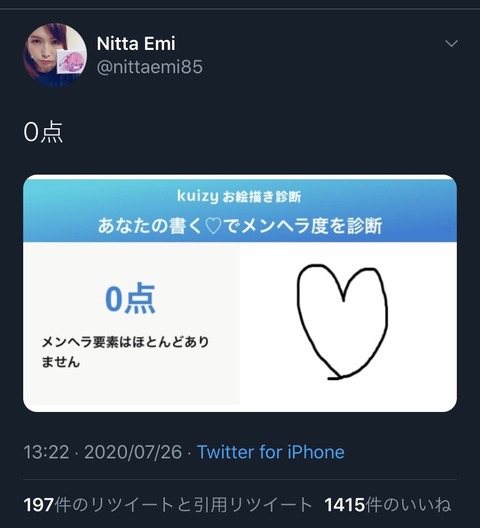
Task: Open Nitta Emi's profile avatar
Action: tap(55, 55)
